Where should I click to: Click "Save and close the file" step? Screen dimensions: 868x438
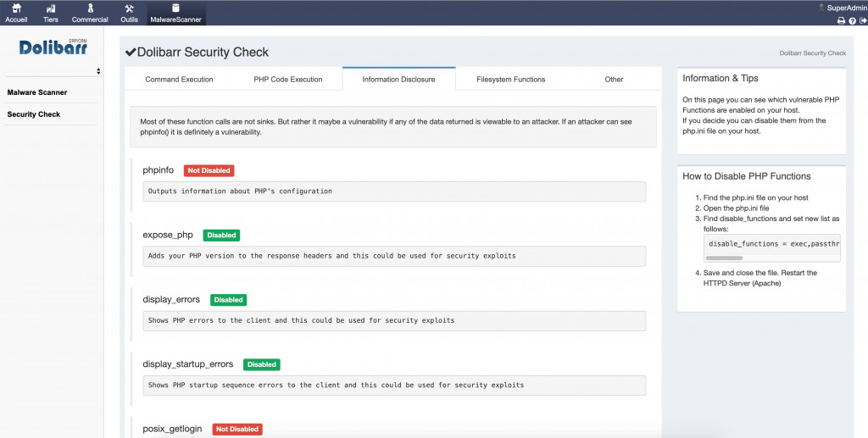[x=760, y=278]
